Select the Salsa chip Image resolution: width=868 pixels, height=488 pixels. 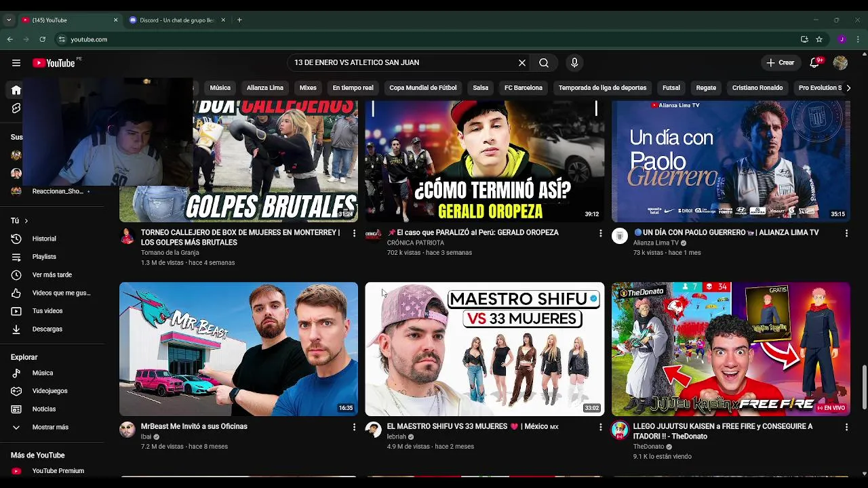(481, 88)
